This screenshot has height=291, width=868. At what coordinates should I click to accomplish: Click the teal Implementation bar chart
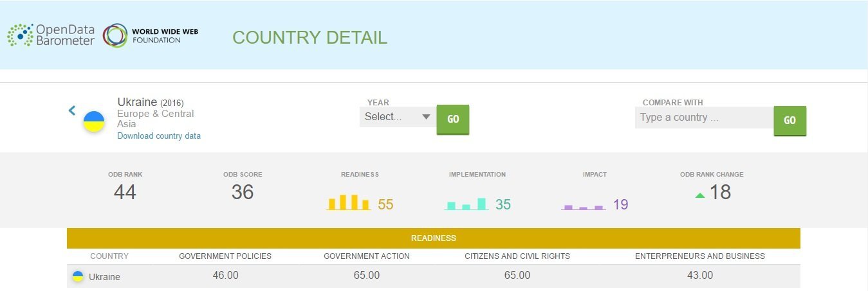coord(466,204)
